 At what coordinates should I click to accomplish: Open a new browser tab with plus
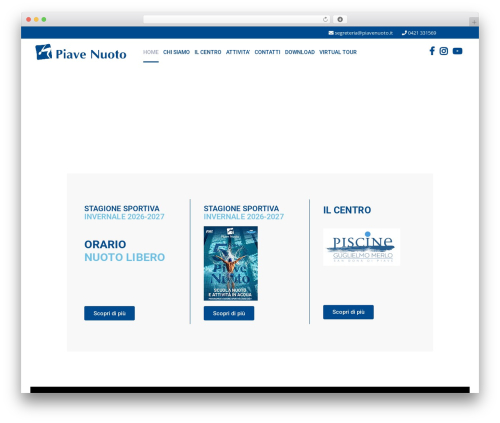pyautogui.click(x=474, y=22)
